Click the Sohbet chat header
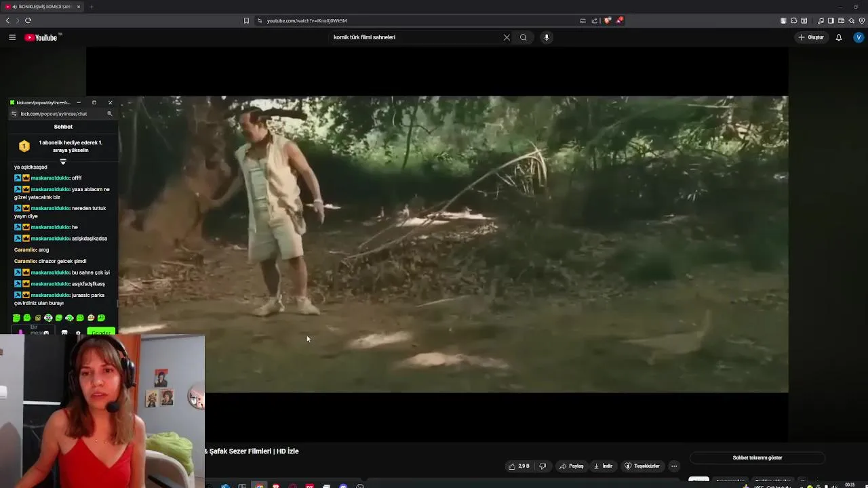 click(x=63, y=127)
